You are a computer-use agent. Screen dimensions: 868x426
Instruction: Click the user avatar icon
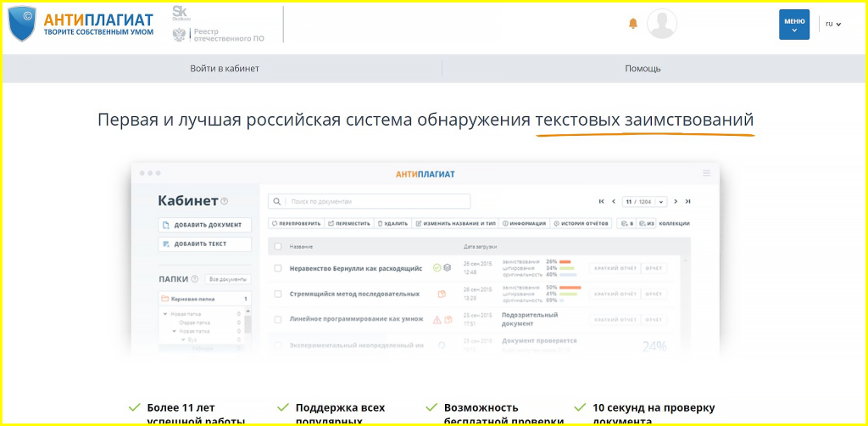(661, 24)
